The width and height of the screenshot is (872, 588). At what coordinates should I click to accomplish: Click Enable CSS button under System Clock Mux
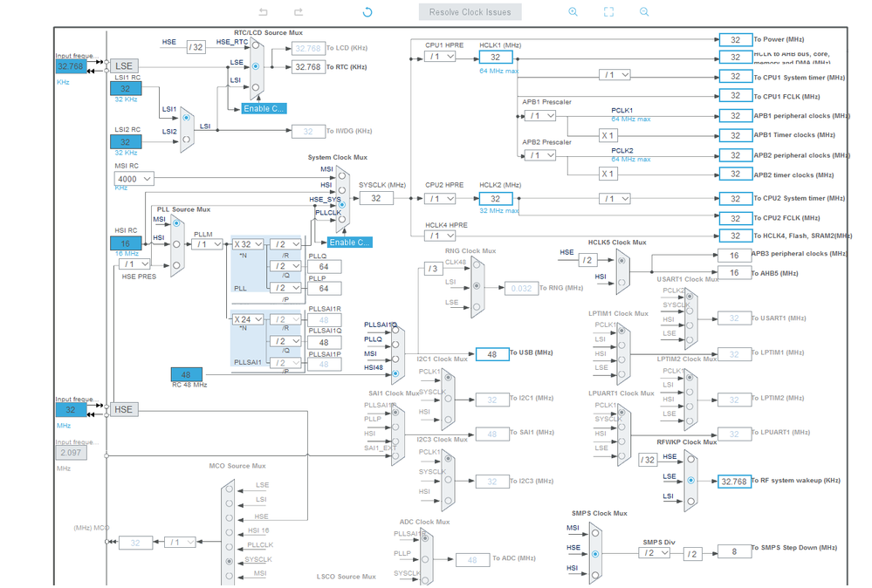pos(349,243)
